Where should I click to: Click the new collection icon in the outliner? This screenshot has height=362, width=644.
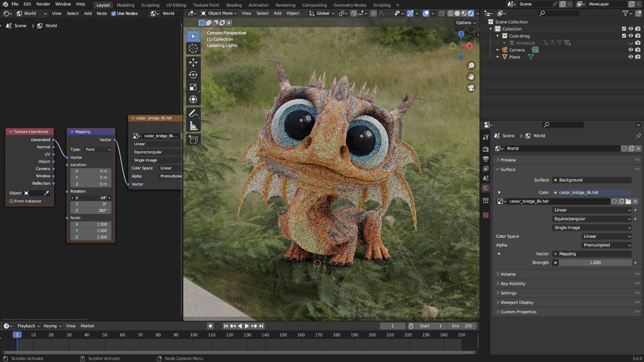tap(638, 13)
